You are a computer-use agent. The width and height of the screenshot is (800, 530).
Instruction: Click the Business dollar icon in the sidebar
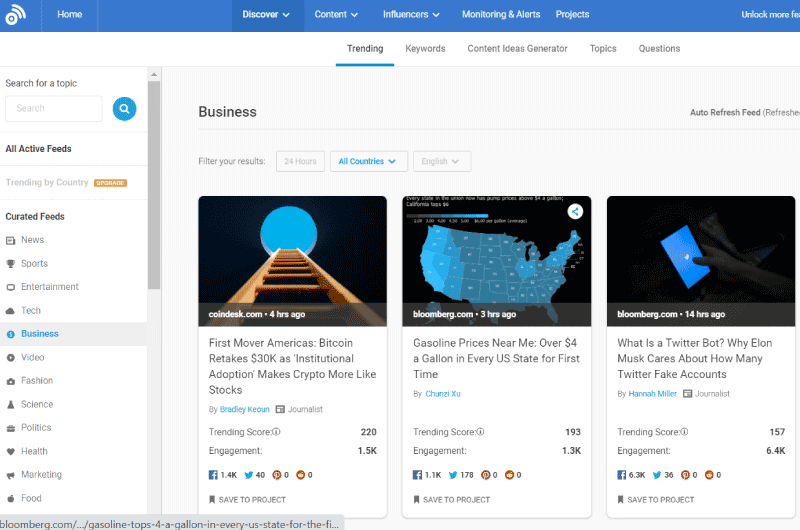(x=10, y=334)
